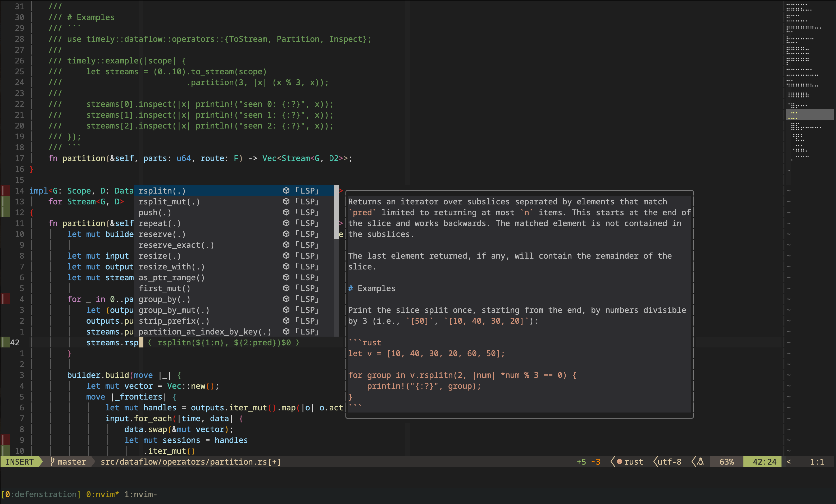
Task: Switch to tmux window 1:nvim-
Action: tap(140, 494)
